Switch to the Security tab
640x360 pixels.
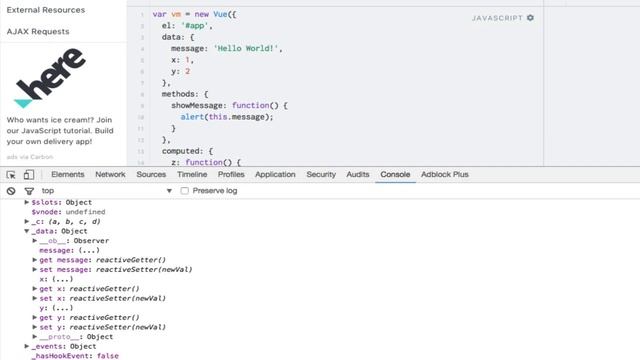point(321,174)
